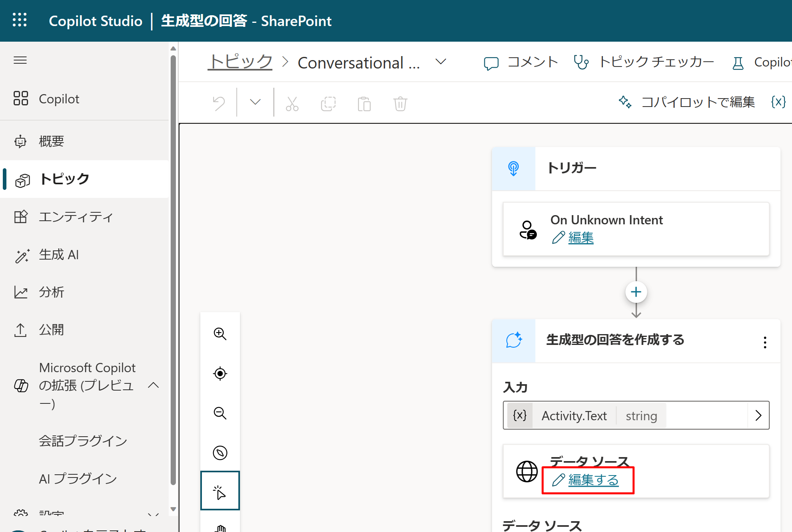The image size is (792, 532).
Task: Open the Conversational topic breadcrumb dropdown
Action: [440, 62]
